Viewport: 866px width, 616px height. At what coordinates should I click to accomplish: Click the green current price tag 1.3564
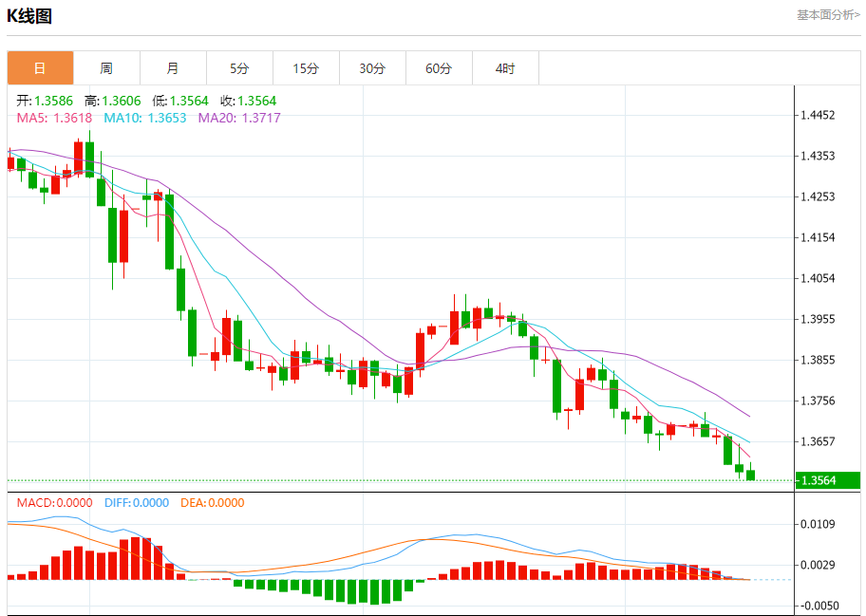pos(828,480)
